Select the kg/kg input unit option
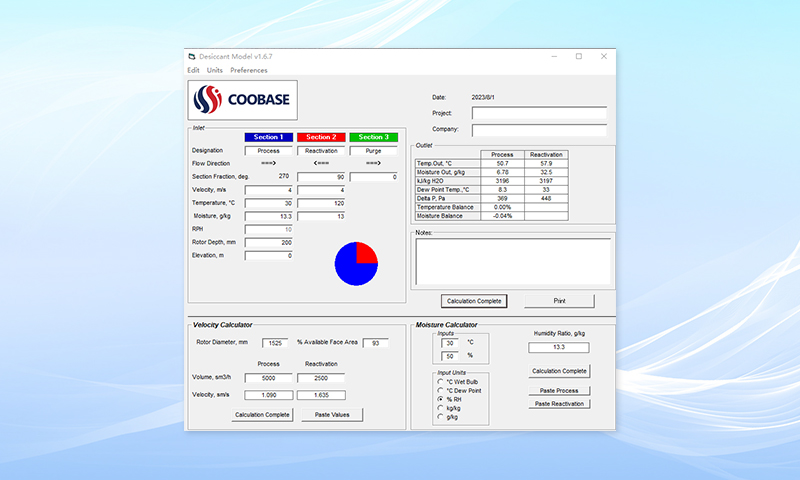Viewport: 800px width, 480px height. pyautogui.click(x=440, y=408)
